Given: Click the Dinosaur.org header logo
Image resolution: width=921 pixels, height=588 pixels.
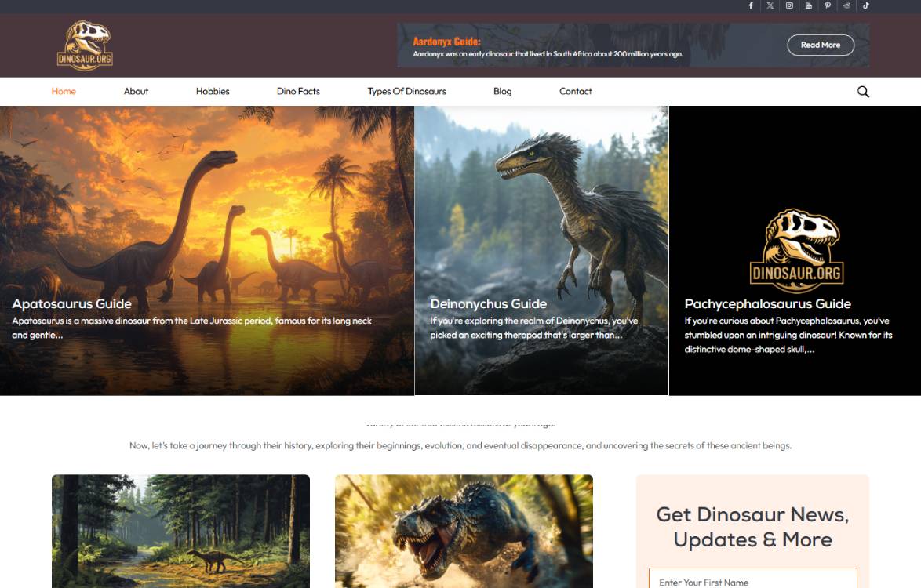Looking at the screenshot, I should (x=85, y=45).
